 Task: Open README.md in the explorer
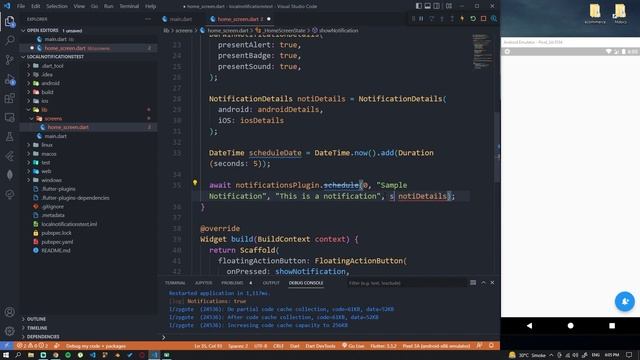(x=56, y=251)
